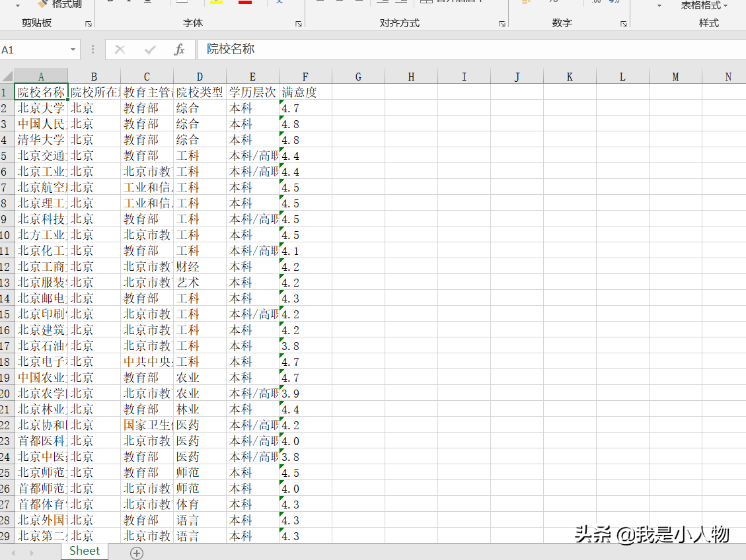Select column C header

[147, 77]
